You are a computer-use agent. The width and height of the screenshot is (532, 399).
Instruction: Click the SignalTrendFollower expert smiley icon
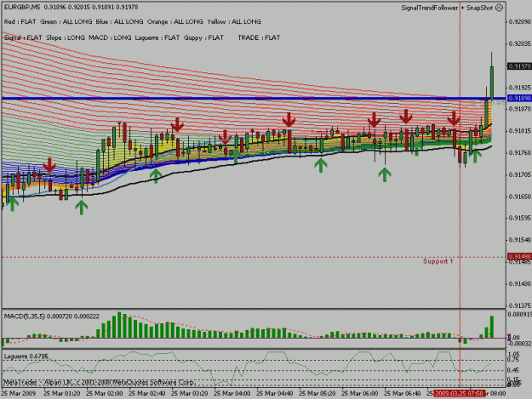[499, 8]
